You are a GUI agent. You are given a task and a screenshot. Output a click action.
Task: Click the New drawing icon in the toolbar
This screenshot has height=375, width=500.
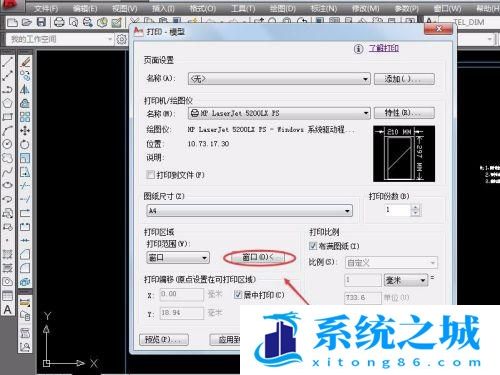coord(12,23)
